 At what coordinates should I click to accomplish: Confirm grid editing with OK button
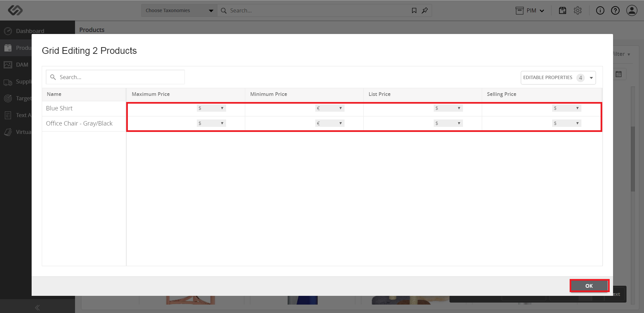tap(589, 286)
